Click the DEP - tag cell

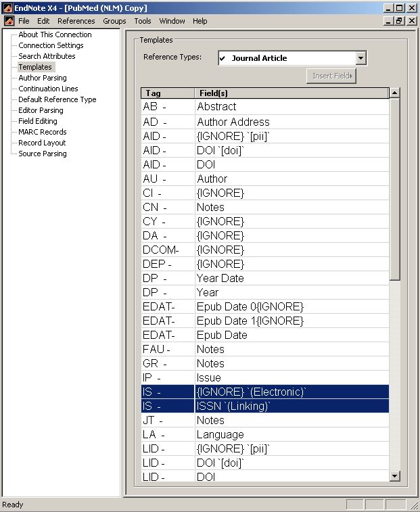tap(168, 264)
